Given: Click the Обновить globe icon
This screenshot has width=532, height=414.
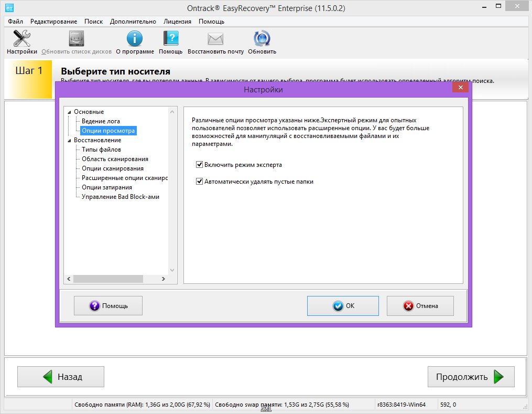Looking at the screenshot, I should 262,39.
